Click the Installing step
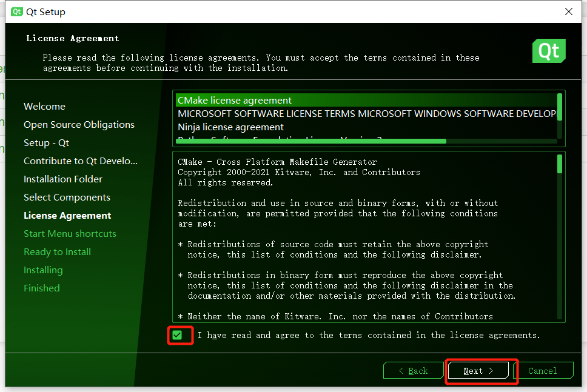The width and height of the screenshot is (587, 392). tap(43, 270)
